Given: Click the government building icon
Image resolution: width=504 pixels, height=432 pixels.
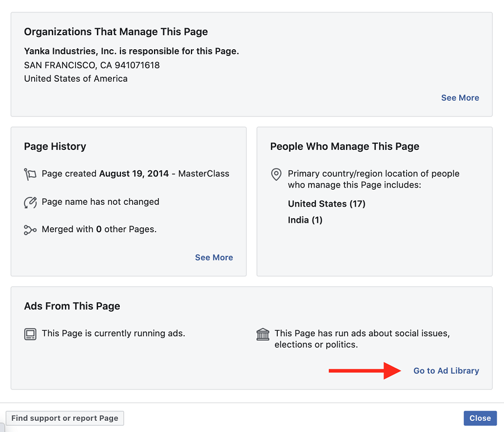Looking at the screenshot, I should [263, 334].
